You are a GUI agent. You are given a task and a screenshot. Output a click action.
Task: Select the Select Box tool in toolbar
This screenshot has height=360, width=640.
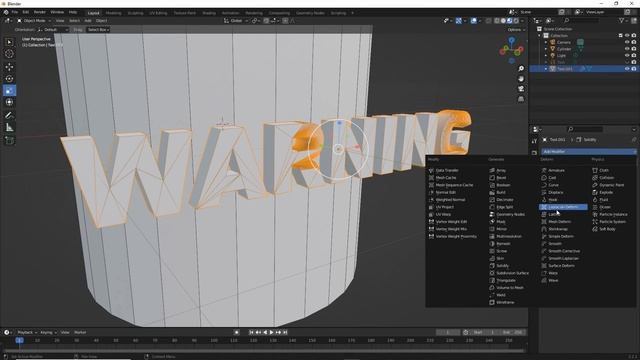click(9, 42)
